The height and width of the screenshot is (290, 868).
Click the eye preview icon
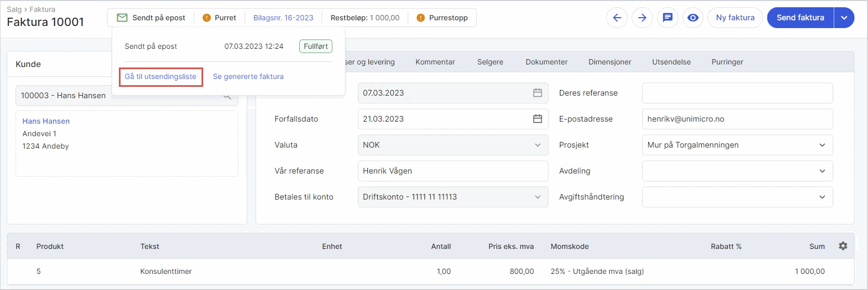point(693,18)
